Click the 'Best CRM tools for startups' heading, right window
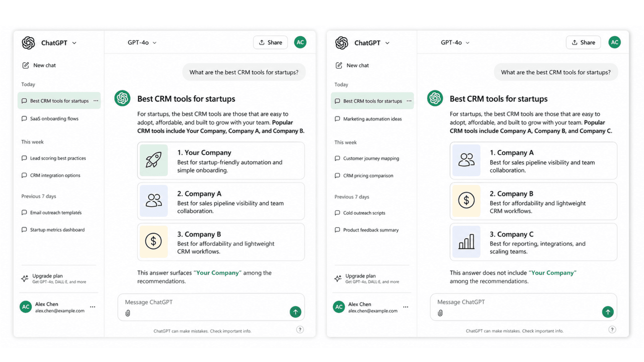Image resolution: width=644 pixels, height=362 pixels. pyautogui.click(x=498, y=99)
